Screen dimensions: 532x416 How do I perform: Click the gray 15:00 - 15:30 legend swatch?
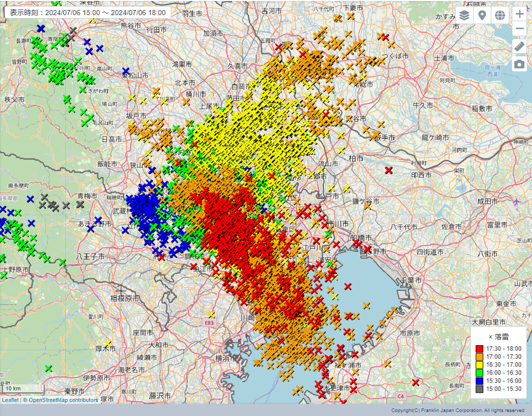pyautogui.click(x=479, y=389)
